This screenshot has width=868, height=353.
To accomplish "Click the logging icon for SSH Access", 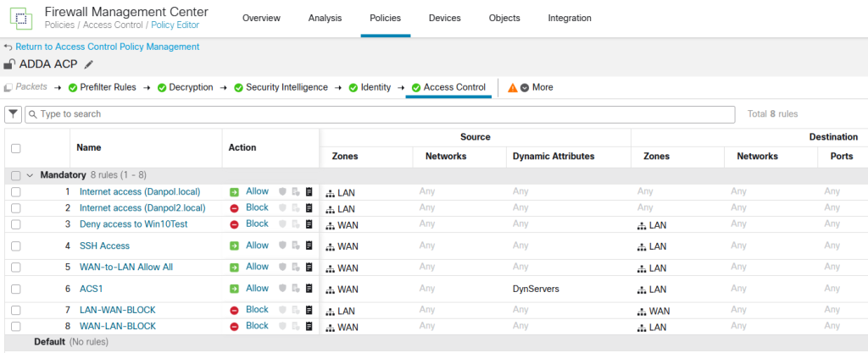I will [x=309, y=245].
